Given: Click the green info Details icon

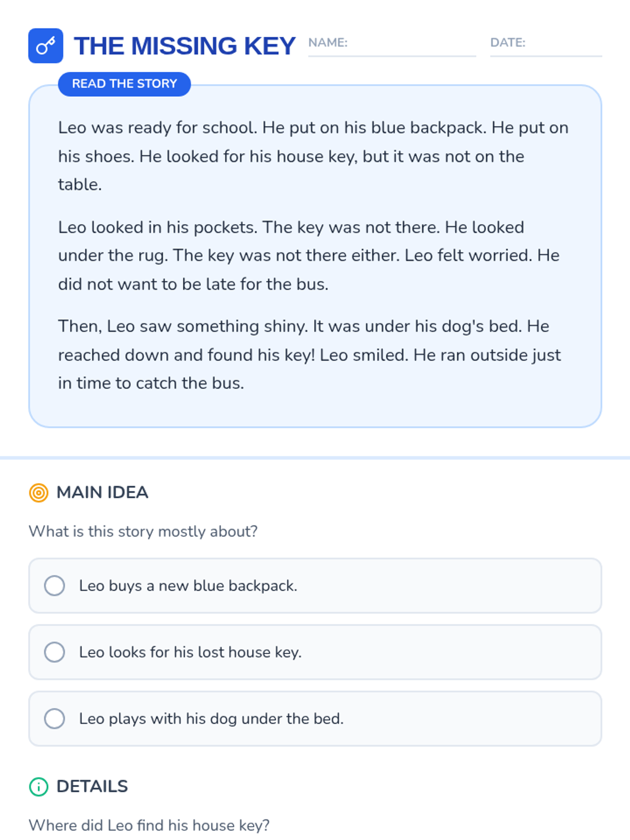Looking at the screenshot, I should 38,786.
